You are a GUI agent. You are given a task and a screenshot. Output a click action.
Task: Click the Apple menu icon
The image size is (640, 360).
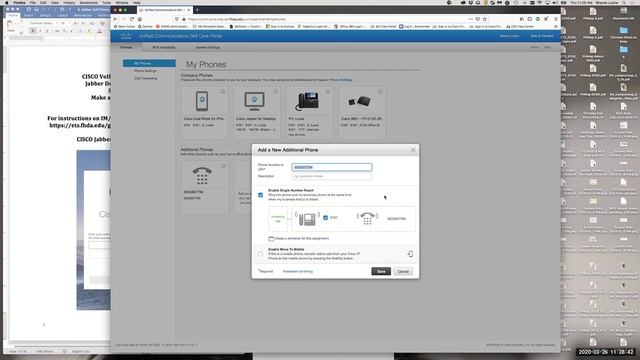[x=7, y=2]
